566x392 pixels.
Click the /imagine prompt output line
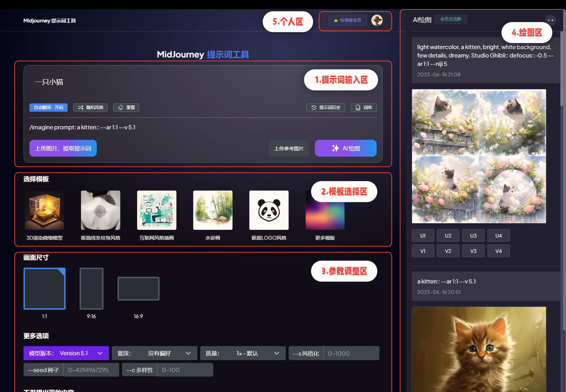click(82, 127)
